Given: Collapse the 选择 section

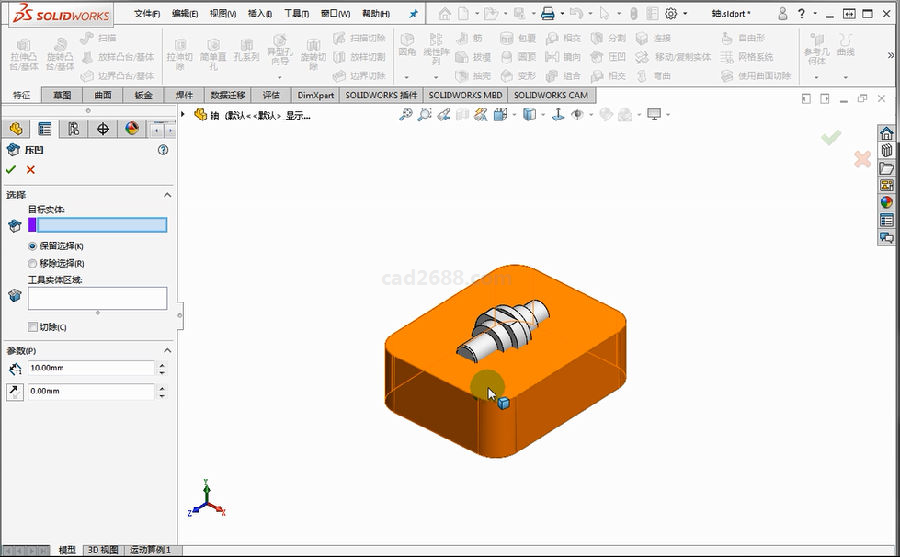Looking at the screenshot, I should coord(167,195).
